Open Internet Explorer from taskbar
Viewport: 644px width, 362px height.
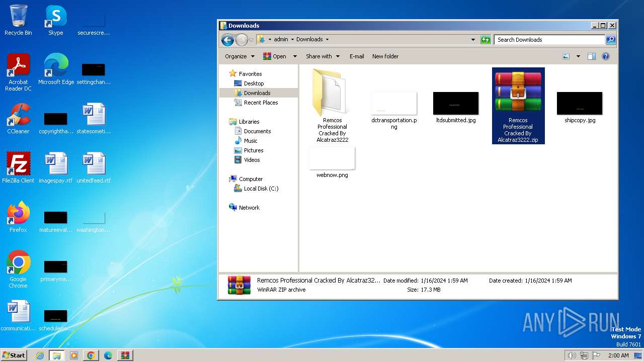(40, 355)
